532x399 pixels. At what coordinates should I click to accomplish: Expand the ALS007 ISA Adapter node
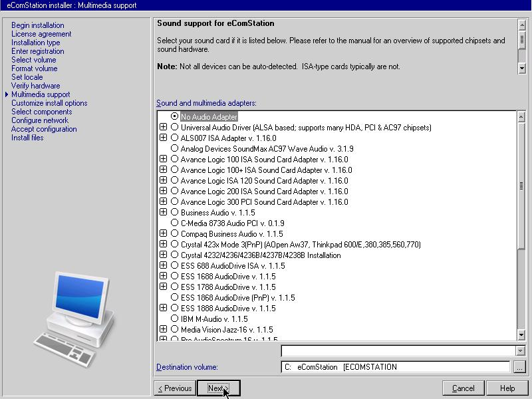(163, 138)
